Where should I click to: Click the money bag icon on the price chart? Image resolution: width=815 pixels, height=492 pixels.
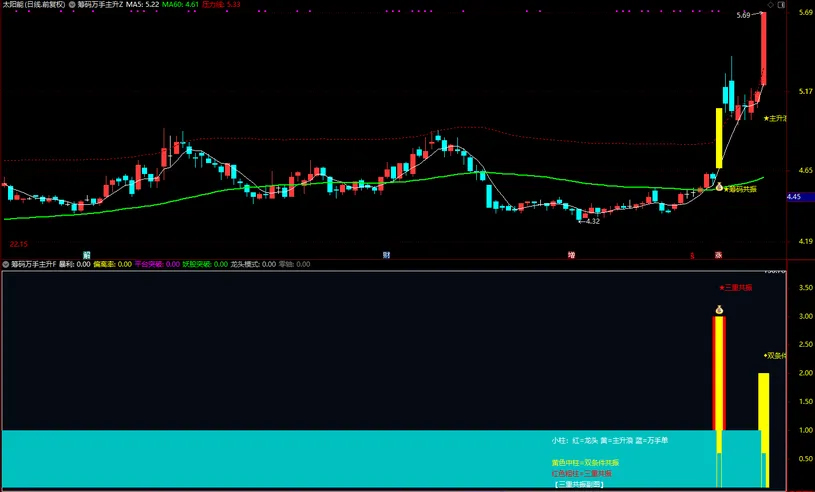click(x=719, y=187)
